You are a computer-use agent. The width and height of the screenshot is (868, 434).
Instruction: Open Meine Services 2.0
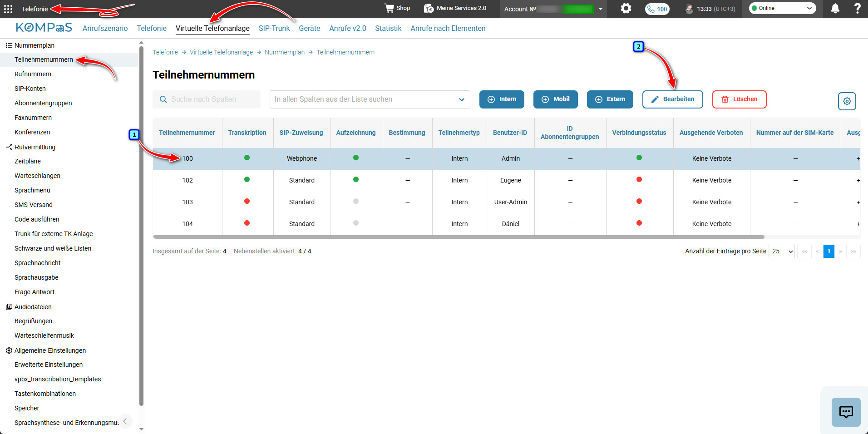(455, 8)
